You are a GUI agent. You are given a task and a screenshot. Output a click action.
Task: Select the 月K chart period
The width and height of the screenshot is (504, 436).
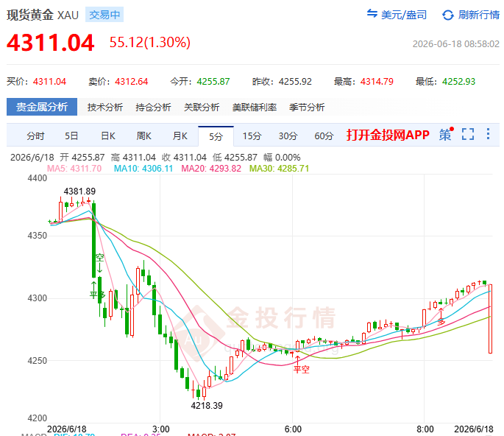click(180, 136)
